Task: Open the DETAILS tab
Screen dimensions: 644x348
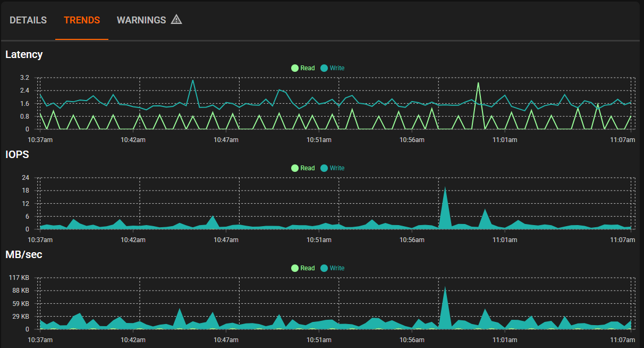Action: tap(28, 20)
